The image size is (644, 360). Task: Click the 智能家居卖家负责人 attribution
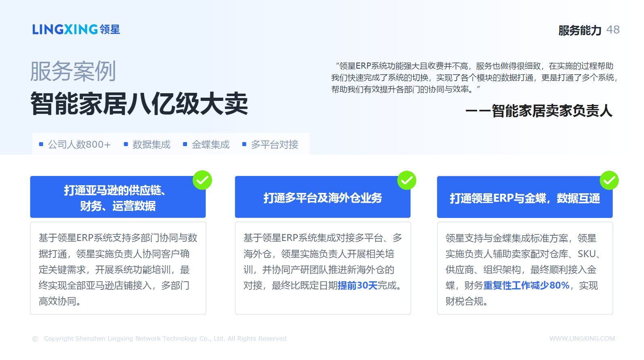(539, 111)
